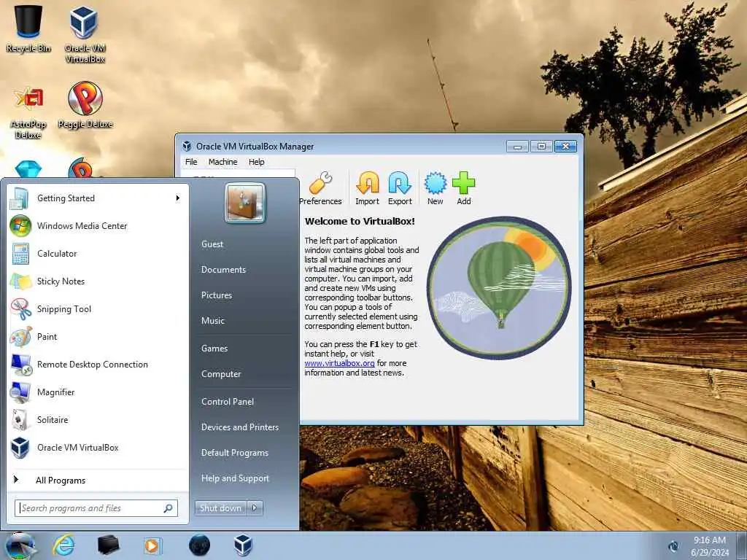Minimize the VirtualBox Manager window

(x=517, y=146)
